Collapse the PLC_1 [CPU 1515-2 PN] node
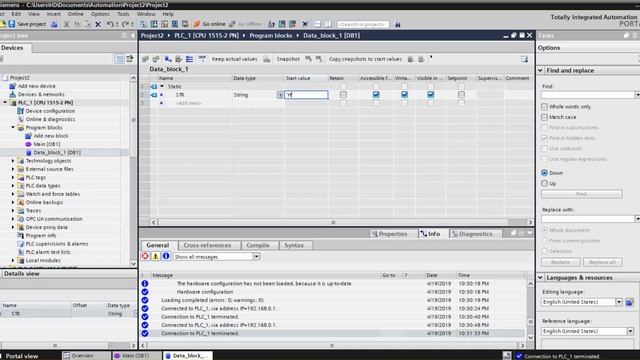Screen dimensions: 640x360 pyautogui.click(x=5, y=102)
